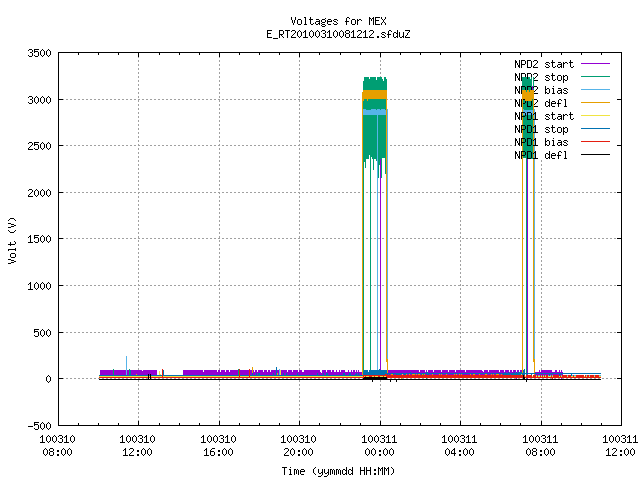
Task: Click the x-axis label 'Time (yymmdd HH:MM)'
Action: [x=338, y=471]
